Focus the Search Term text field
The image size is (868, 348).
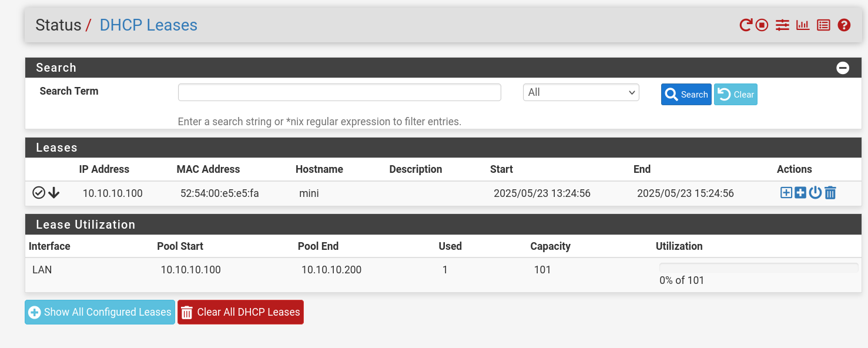(339, 92)
